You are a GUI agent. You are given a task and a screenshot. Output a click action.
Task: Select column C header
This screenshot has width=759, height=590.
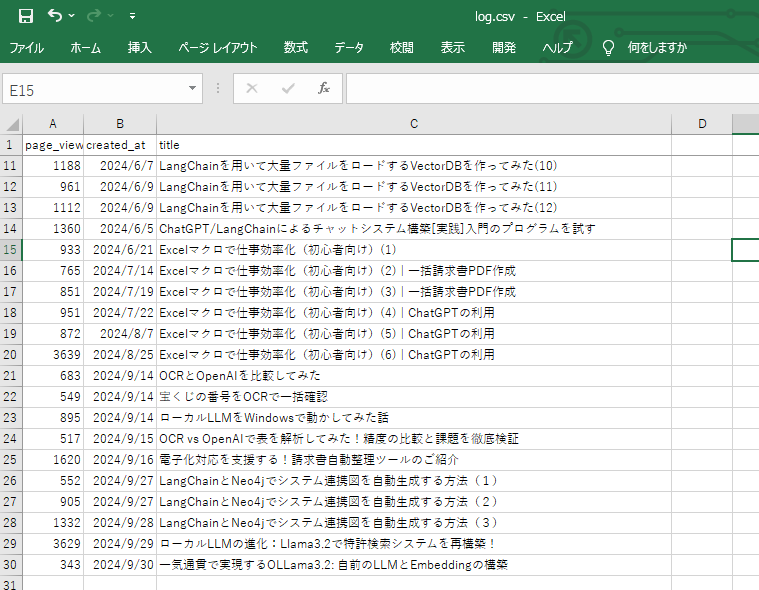[x=414, y=124]
